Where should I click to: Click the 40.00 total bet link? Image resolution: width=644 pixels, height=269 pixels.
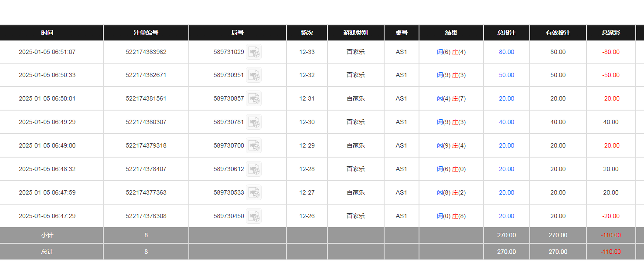(506, 122)
